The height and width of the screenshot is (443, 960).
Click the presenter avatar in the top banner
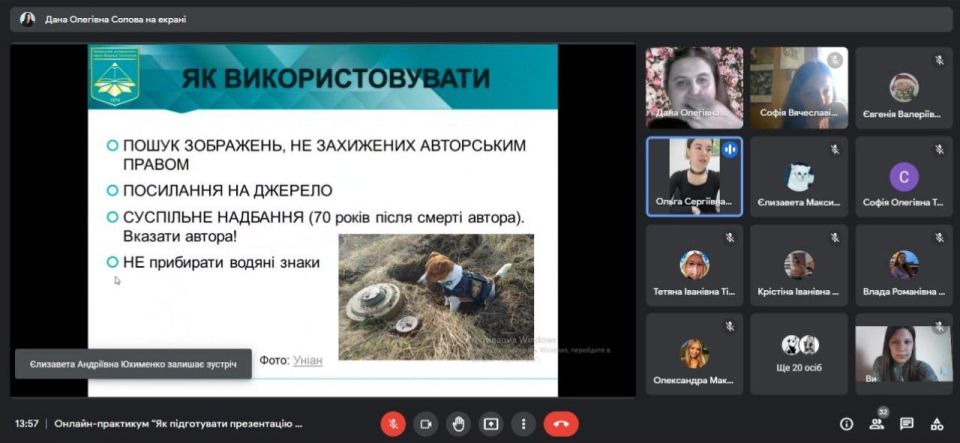28,20
